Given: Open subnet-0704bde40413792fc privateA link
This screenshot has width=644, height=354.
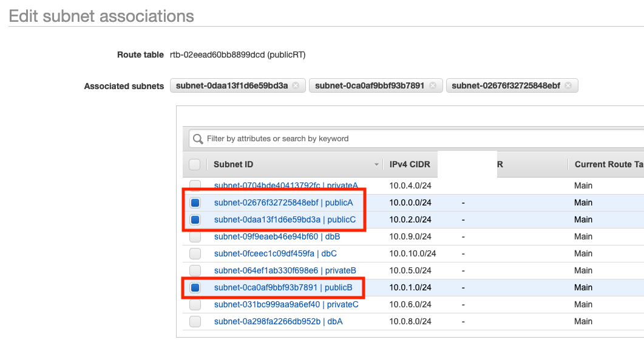Looking at the screenshot, I should click(286, 185).
